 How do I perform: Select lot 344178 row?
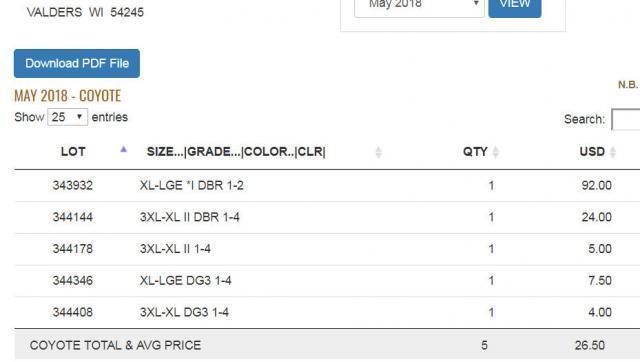327,249
